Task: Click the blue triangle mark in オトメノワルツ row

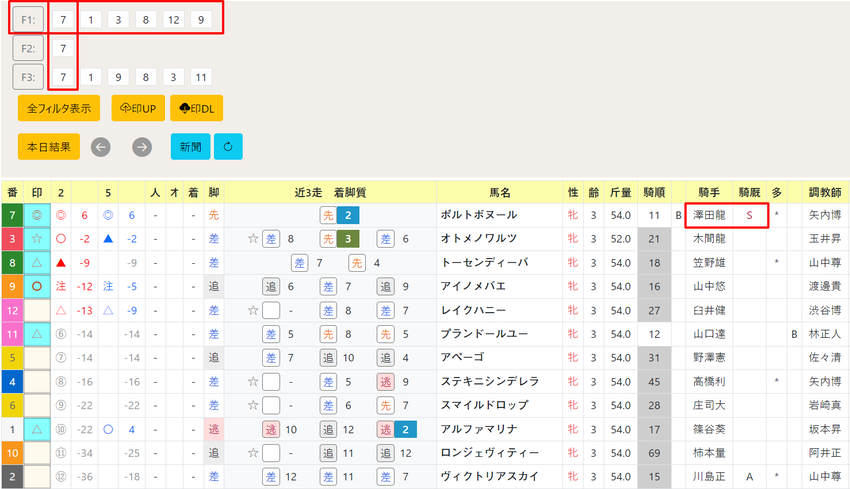Action: click(108, 239)
